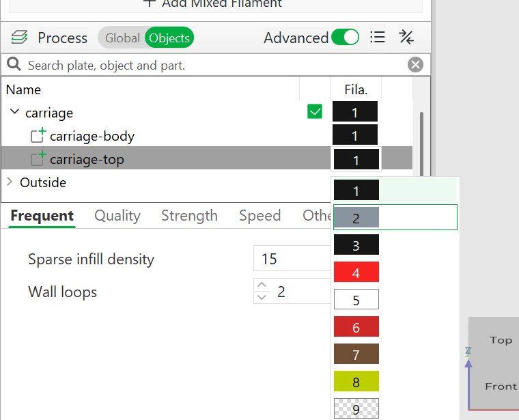Viewport: 519px width, 420px height.
Task: Pick red filament 4 from list
Action: pyautogui.click(x=356, y=272)
